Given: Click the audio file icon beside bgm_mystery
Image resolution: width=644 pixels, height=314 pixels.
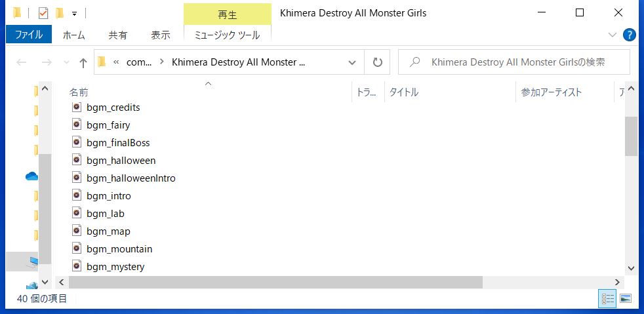Looking at the screenshot, I should [76, 266].
